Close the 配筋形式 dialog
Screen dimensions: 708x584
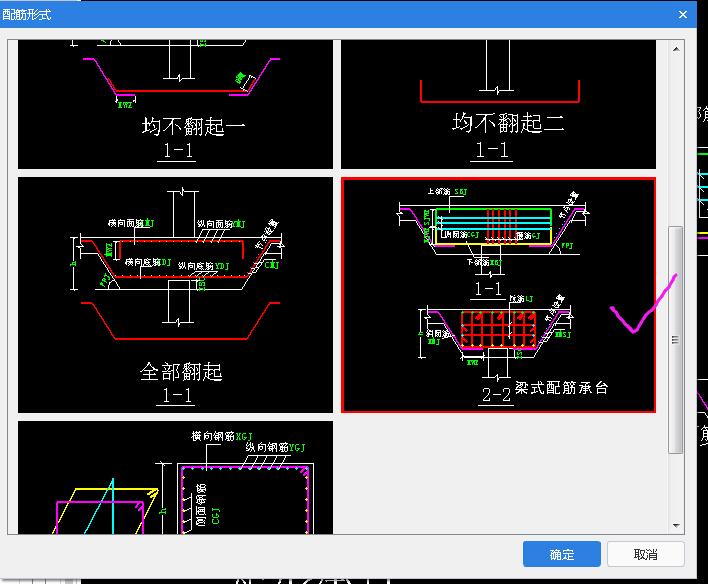(683, 14)
